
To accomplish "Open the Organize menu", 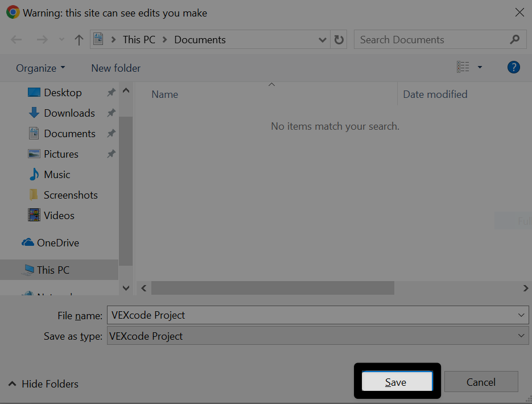I will 36,68.
